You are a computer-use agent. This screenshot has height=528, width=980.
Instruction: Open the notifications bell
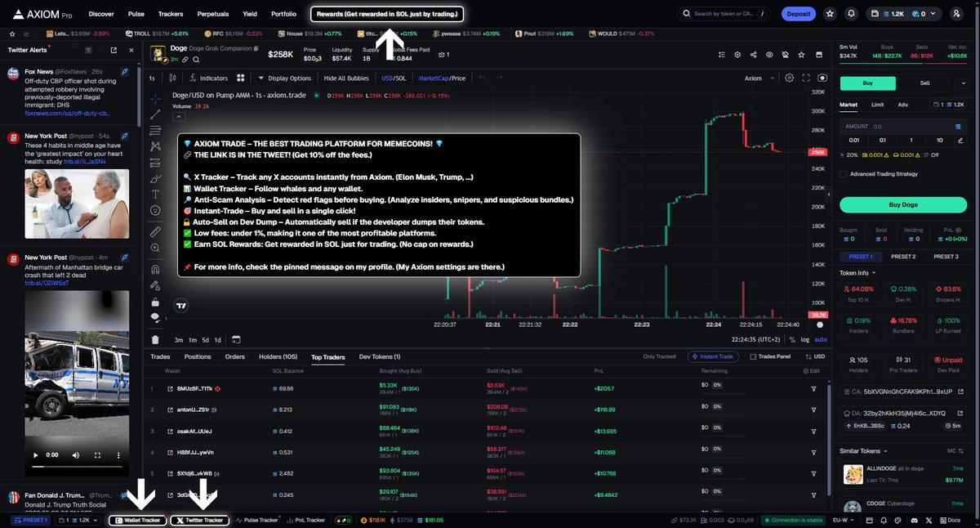pos(852,14)
